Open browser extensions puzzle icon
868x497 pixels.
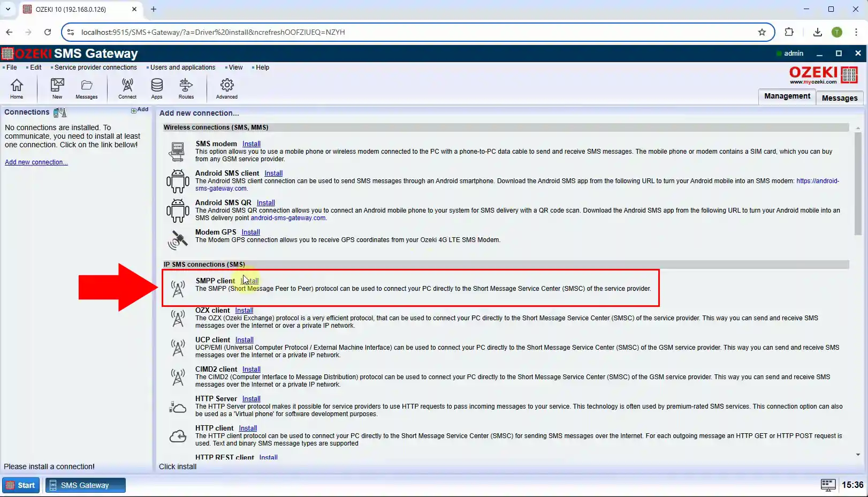789,32
